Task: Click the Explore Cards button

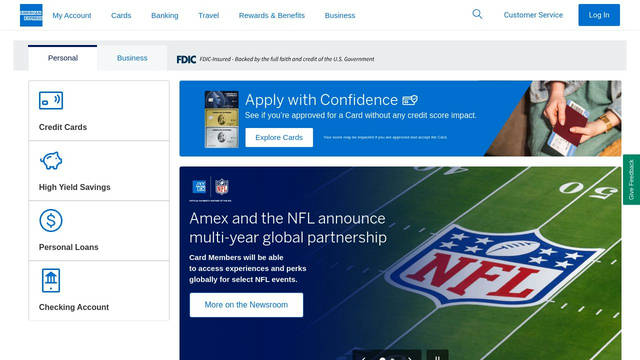Action: point(279,138)
